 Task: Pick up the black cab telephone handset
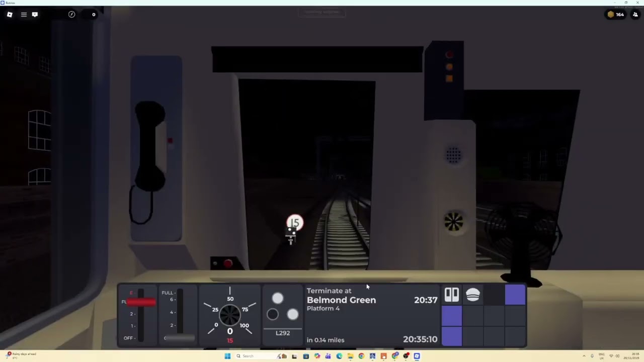click(149, 146)
